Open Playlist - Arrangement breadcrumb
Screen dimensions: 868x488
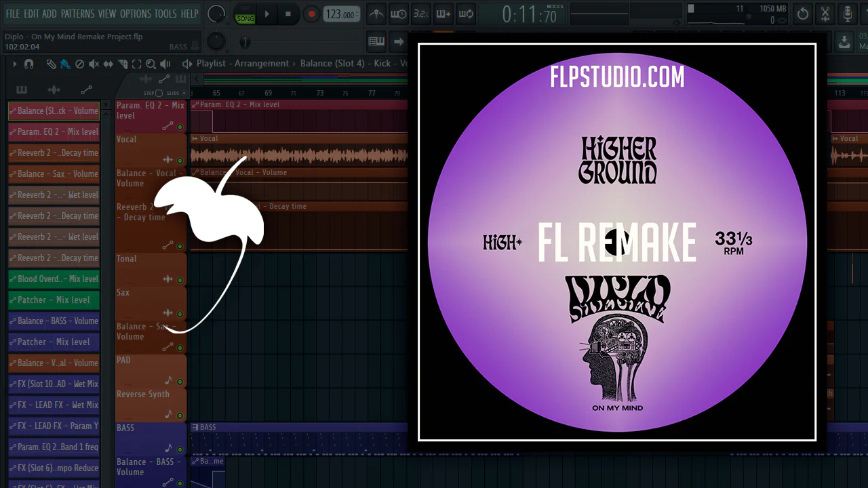coord(243,64)
